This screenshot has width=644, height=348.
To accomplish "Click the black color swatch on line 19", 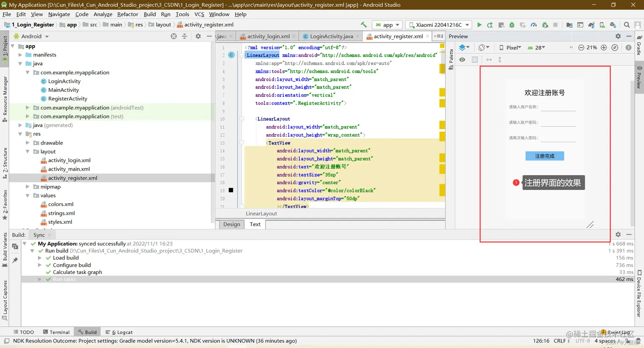I will [231, 190].
